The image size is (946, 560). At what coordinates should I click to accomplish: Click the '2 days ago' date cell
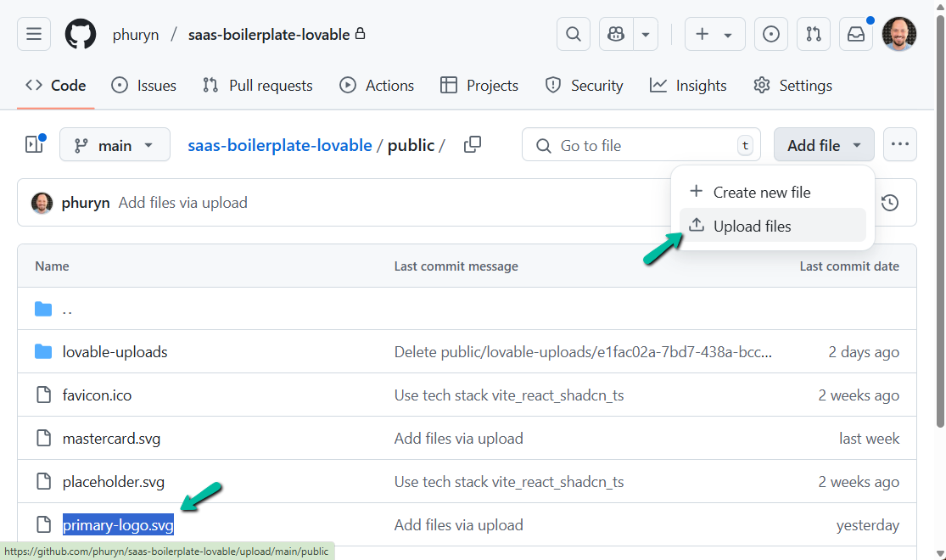(864, 352)
